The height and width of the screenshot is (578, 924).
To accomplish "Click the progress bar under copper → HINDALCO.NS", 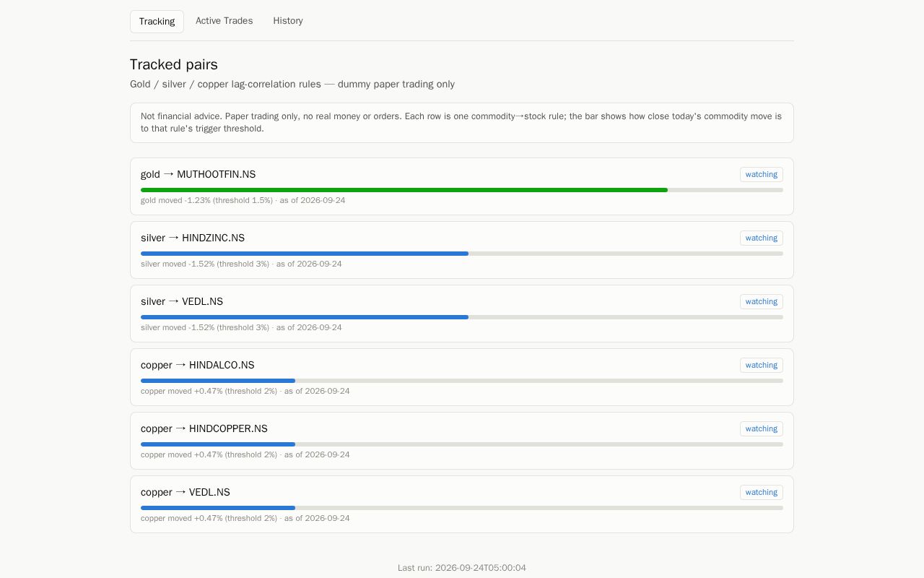I will [462, 381].
